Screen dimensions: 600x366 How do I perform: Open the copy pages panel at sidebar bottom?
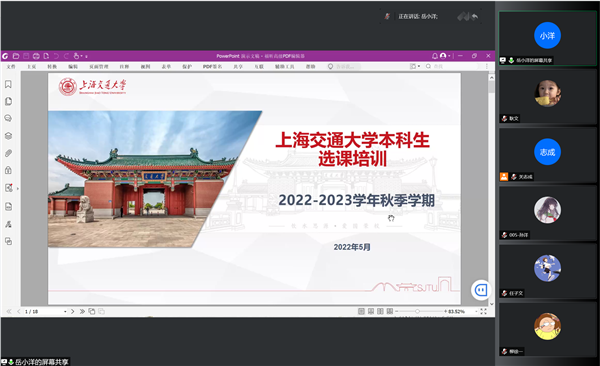tap(8, 241)
